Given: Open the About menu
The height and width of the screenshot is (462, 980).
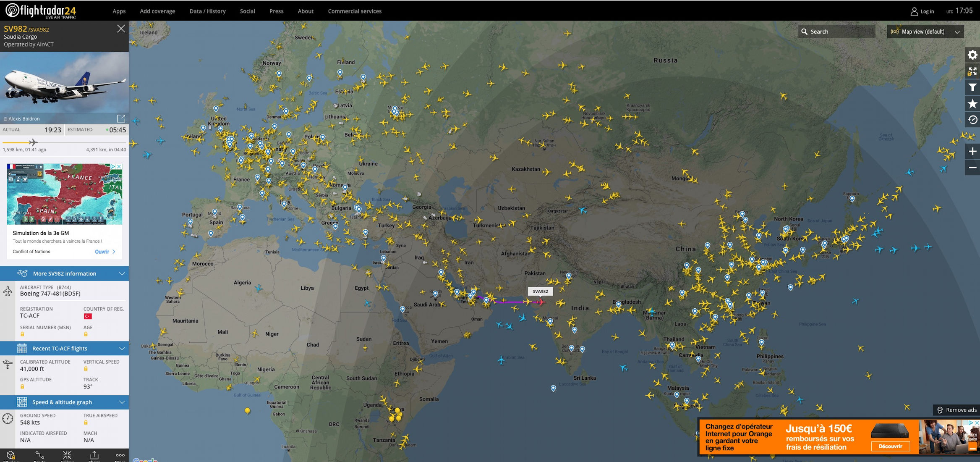Looking at the screenshot, I should pyautogui.click(x=306, y=11).
